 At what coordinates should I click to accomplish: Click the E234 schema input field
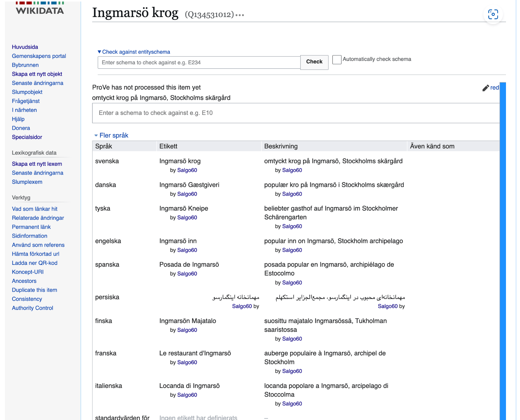tap(199, 62)
